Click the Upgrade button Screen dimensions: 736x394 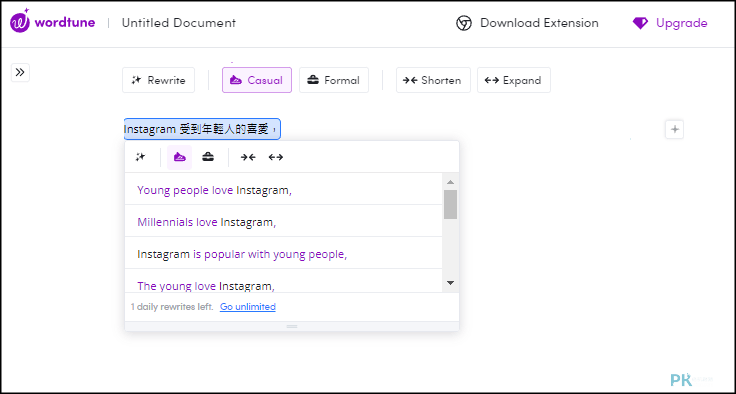pos(669,23)
